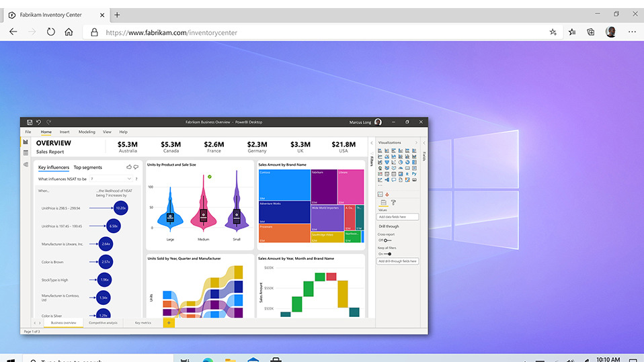Select the table visualization
This screenshot has height=362, width=644.
click(394, 174)
